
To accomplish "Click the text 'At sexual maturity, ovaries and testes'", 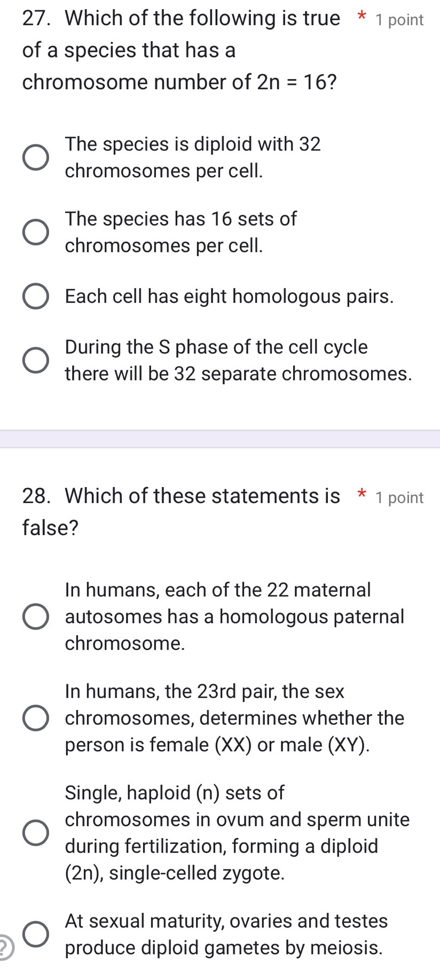I will [x=226, y=921].
